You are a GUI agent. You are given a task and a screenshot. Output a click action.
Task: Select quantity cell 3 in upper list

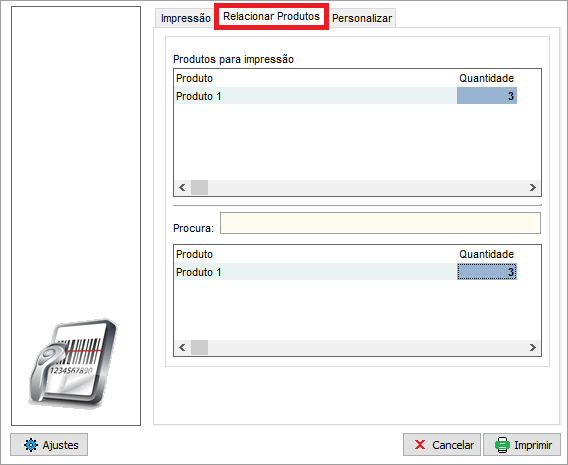pos(486,96)
